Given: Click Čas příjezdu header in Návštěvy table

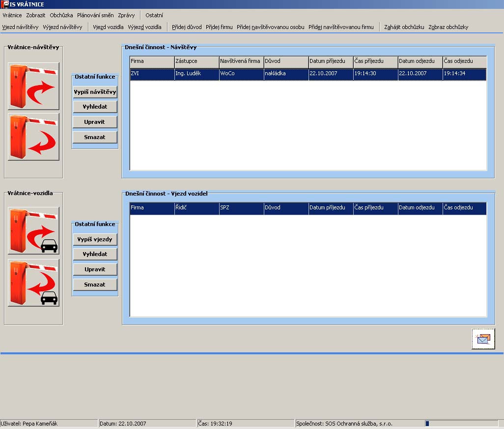Looking at the screenshot, I should [375, 62].
